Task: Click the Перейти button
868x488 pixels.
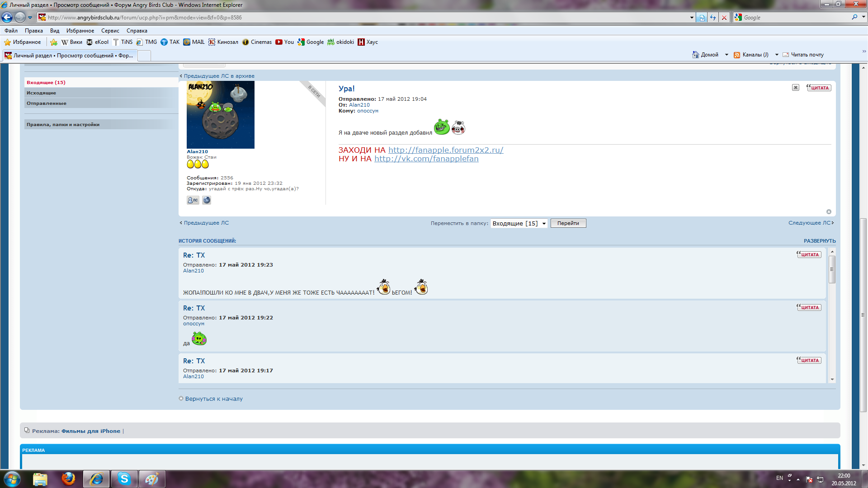Action: tap(568, 223)
